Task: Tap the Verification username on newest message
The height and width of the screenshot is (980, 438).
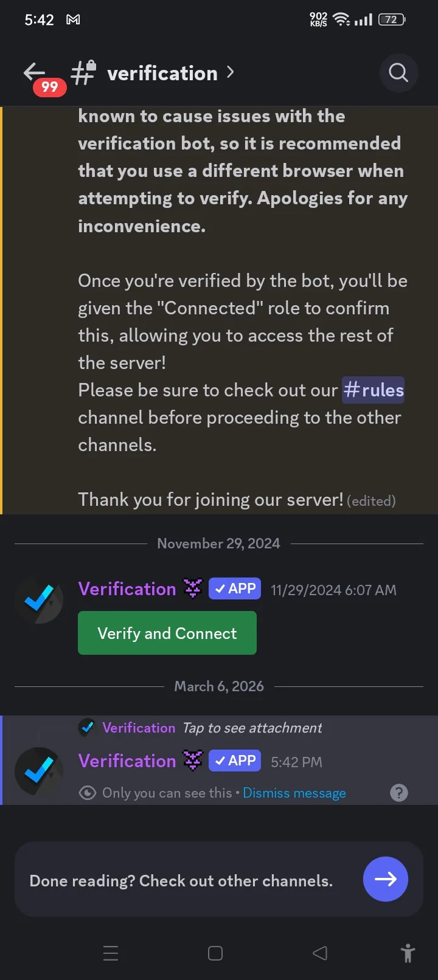Action: click(x=127, y=761)
